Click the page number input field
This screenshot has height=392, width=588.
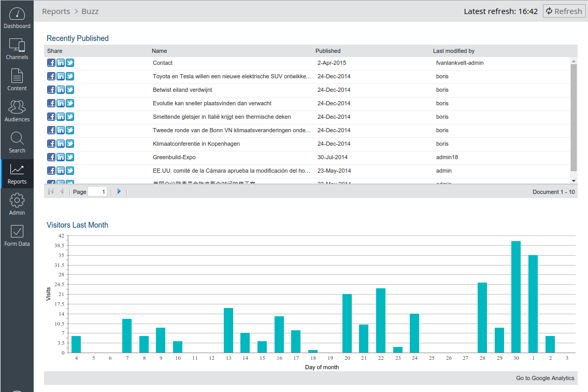pyautogui.click(x=97, y=192)
